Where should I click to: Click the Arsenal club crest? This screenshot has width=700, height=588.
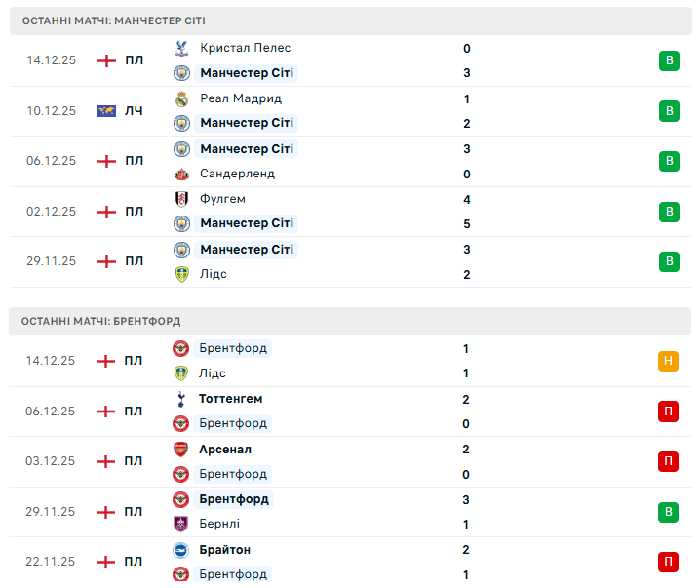coord(180,450)
